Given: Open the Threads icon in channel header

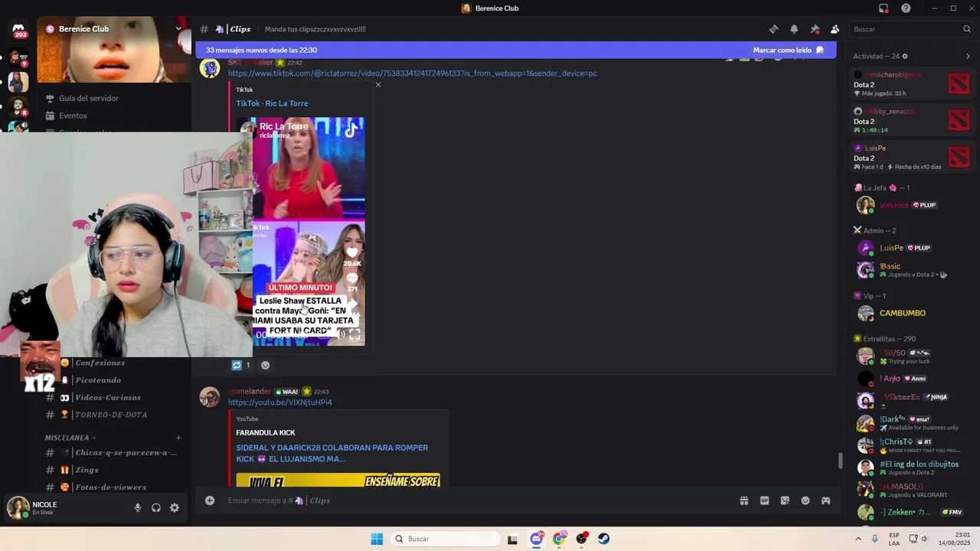Looking at the screenshot, I should click(x=773, y=29).
